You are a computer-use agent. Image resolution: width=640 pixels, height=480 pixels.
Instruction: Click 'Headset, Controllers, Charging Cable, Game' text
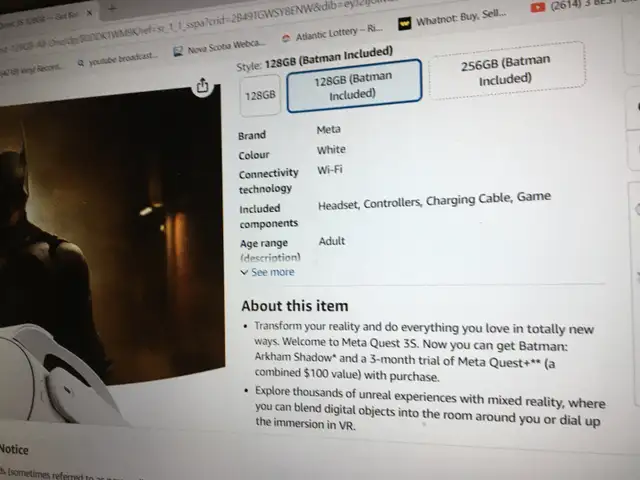[x=434, y=200]
